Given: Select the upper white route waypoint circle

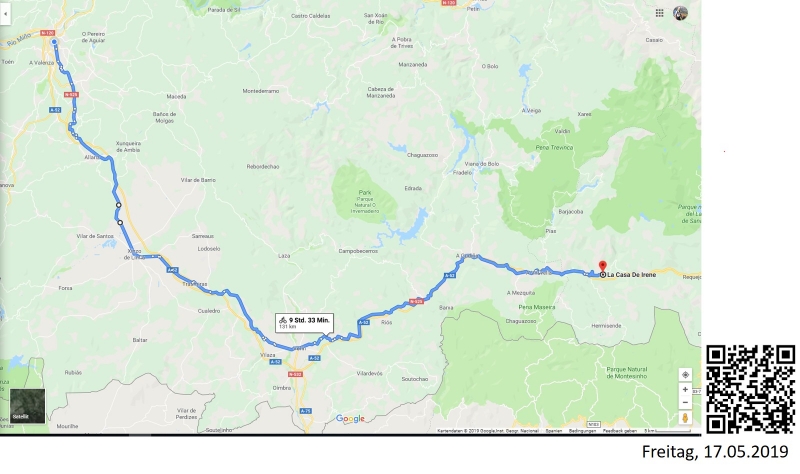Looking at the screenshot, I should (118, 205).
